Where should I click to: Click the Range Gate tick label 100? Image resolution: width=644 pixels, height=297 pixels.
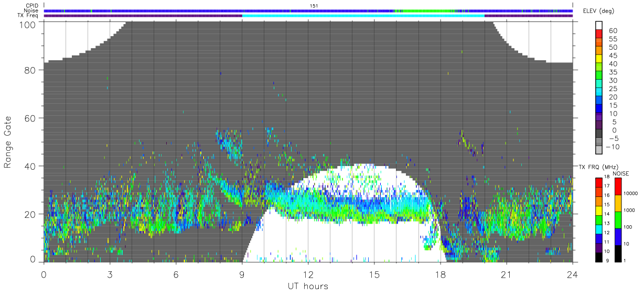(27, 25)
